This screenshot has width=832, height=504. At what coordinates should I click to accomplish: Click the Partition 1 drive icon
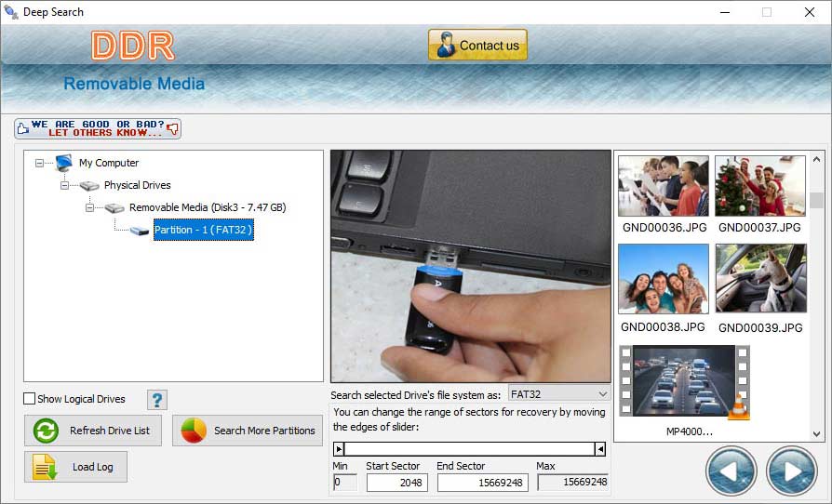[x=140, y=231]
